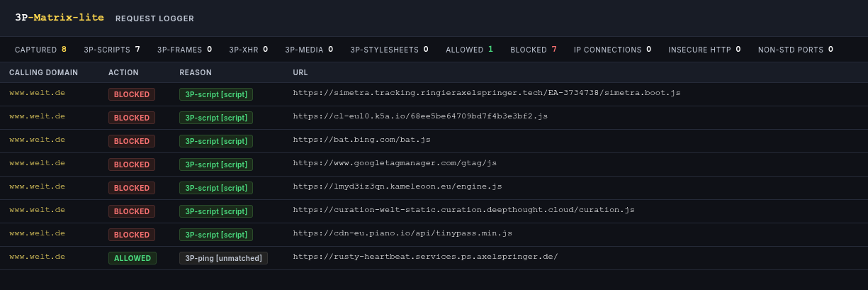The width and height of the screenshot is (868, 290).
Task: Click the simetra.boot.js URL
Action: 487,93
